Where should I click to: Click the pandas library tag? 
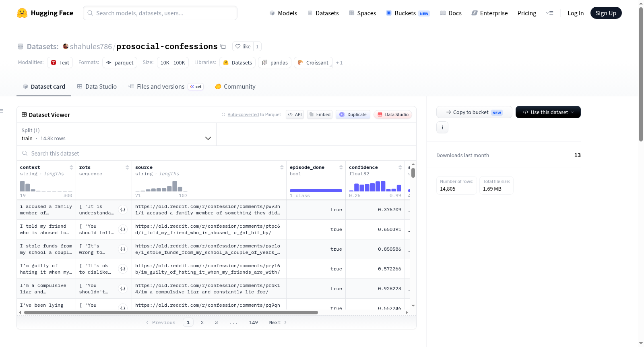coord(275,62)
